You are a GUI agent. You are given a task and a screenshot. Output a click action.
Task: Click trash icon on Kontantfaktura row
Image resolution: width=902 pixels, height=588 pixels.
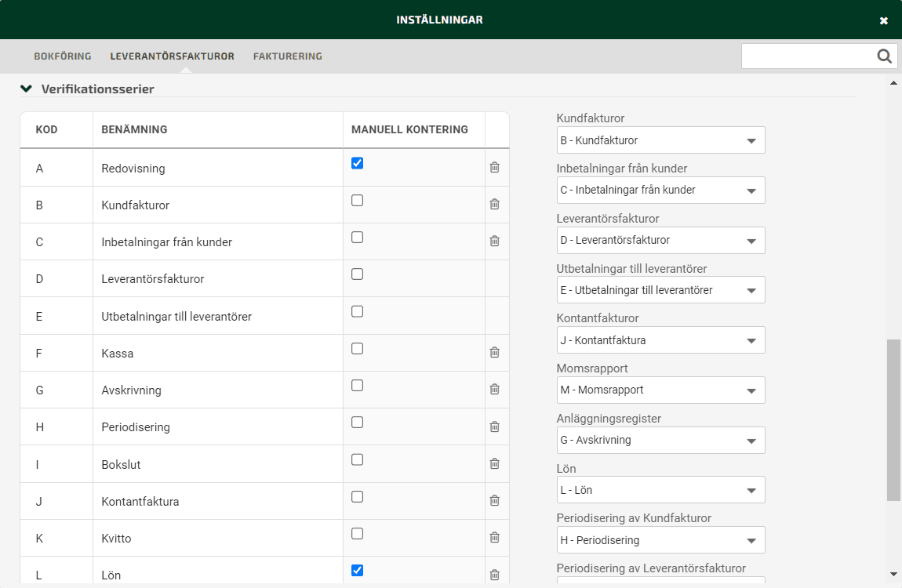(494, 501)
